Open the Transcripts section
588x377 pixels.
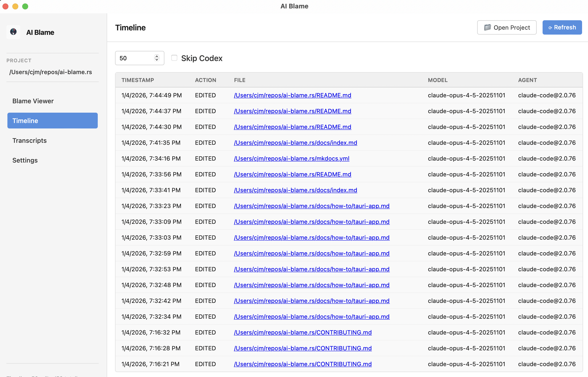pos(30,140)
